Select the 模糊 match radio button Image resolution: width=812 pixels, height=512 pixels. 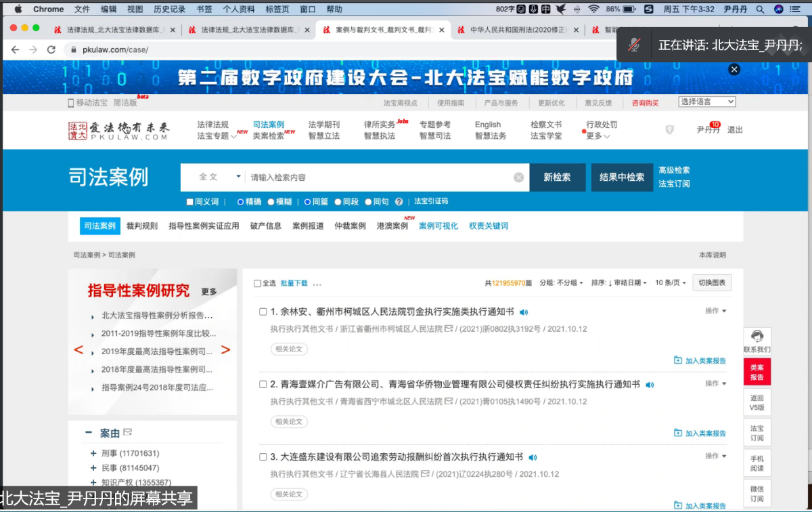(x=271, y=202)
